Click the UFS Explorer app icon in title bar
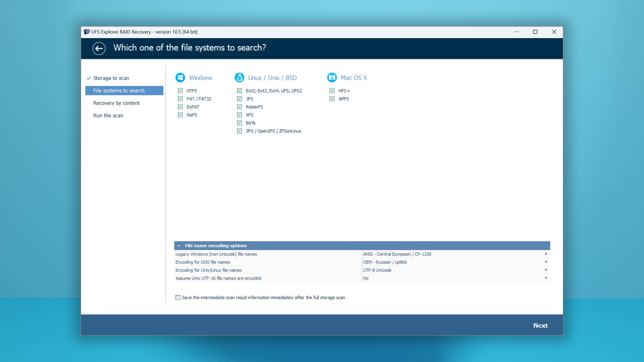Viewport: 644px width, 362px height. click(x=87, y=32)
